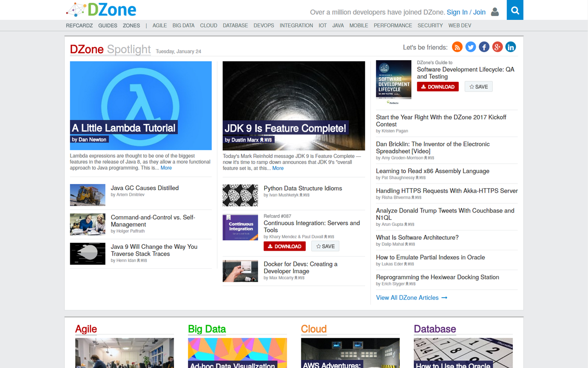
Task: Go to the CLOUD zone
Action: click(209, 26)
